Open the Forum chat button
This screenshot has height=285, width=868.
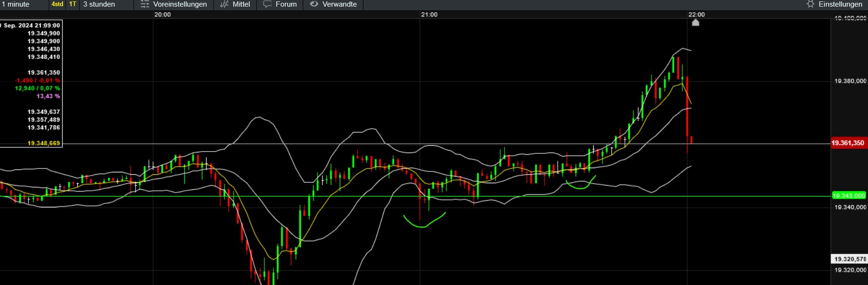coord(280,4)
